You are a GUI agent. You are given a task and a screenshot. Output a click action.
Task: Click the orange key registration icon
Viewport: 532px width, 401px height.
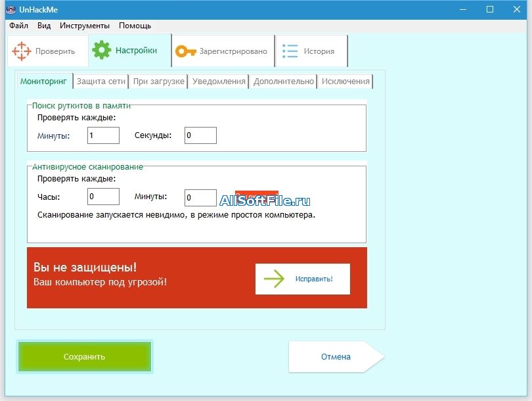click(x=186, y=51)
